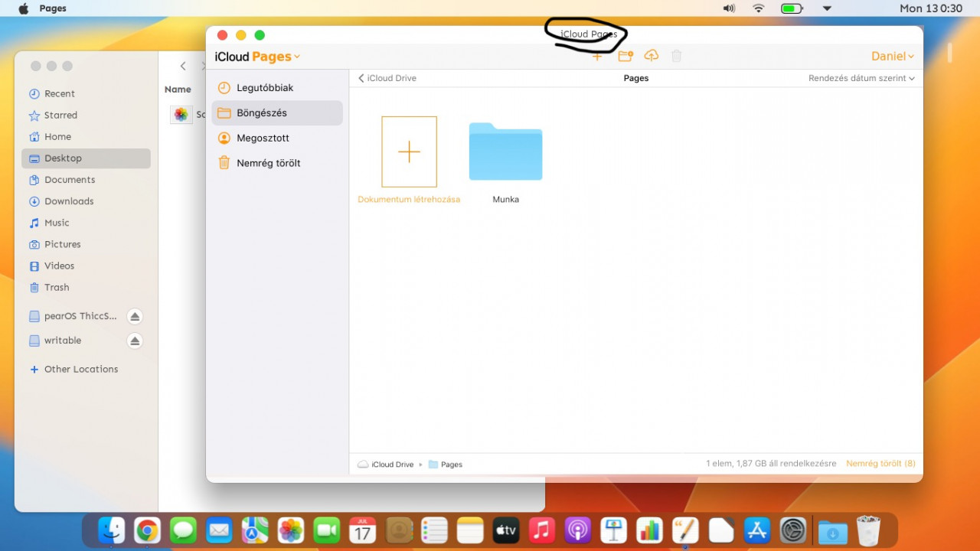Open the Legutóbbiak sidebar section
Image resolution: width=980 pixels, height=551 pixels.
coord(277,88)
